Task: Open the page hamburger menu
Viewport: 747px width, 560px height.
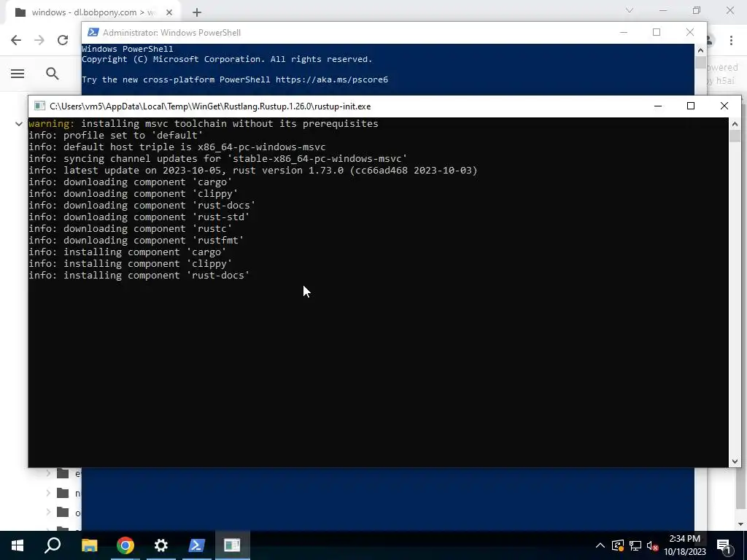Action: [x=18, y=74]
